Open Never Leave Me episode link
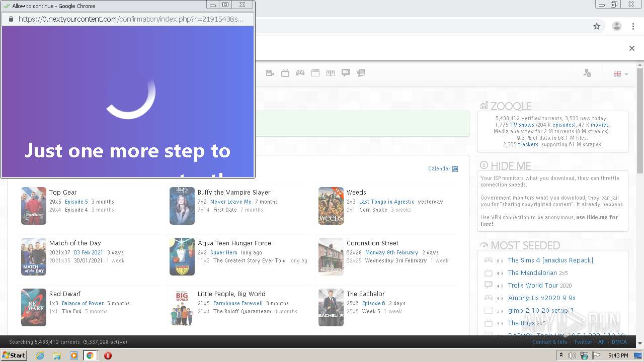Screen dimensions: 644x362 231,202
